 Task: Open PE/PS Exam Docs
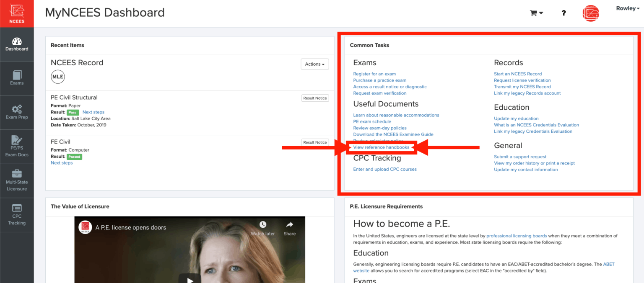click(17, 146)
